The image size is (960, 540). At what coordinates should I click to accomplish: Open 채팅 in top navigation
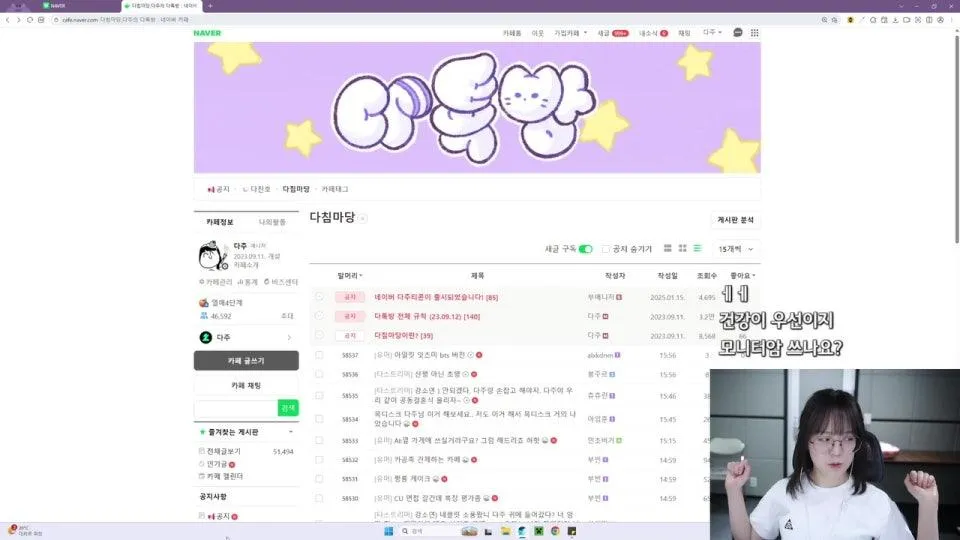point(684,33)
